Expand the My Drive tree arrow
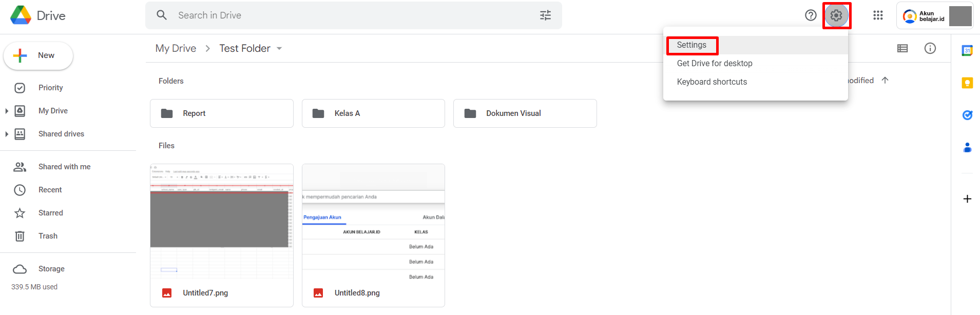This screenshot has width=980, height=315. pyautogui.click(x=7, y=111)
